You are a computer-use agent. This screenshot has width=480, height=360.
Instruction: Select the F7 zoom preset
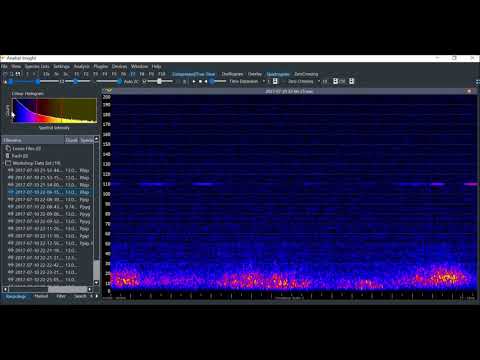pos(133,74)
